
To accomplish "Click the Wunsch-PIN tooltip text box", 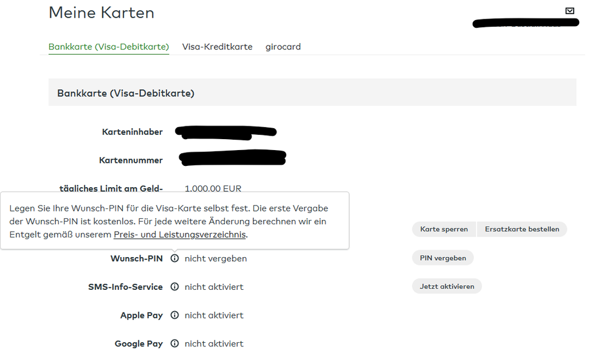I will 174,214.
